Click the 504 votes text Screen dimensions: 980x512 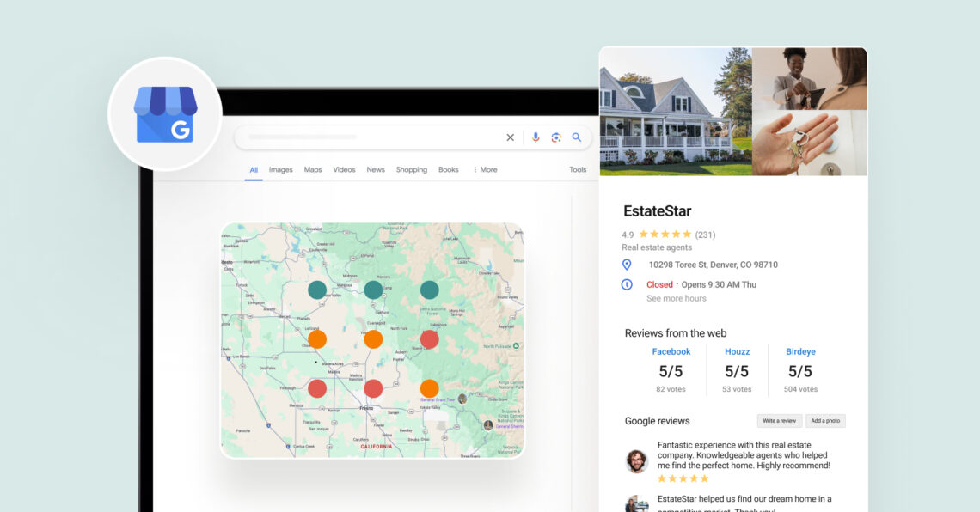[800, 389]
